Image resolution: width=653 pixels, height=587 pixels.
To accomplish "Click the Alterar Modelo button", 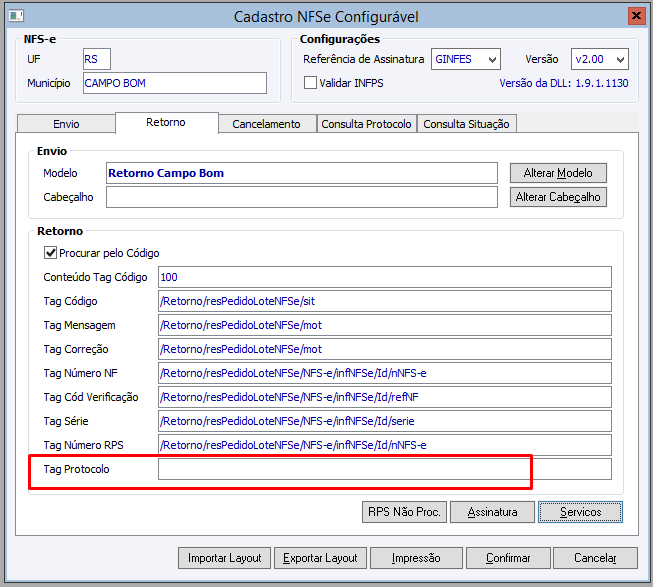I will click(558, 173).
